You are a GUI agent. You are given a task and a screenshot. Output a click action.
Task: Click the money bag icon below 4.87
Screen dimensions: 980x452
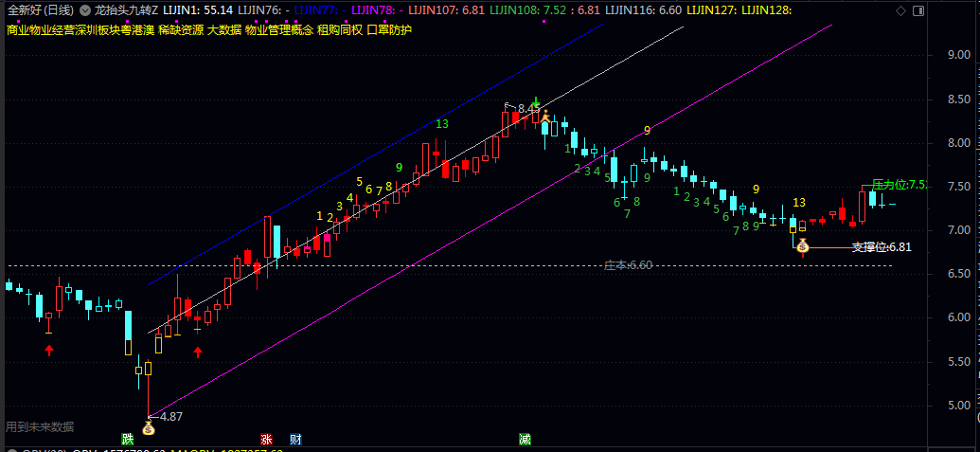point(148,429)
